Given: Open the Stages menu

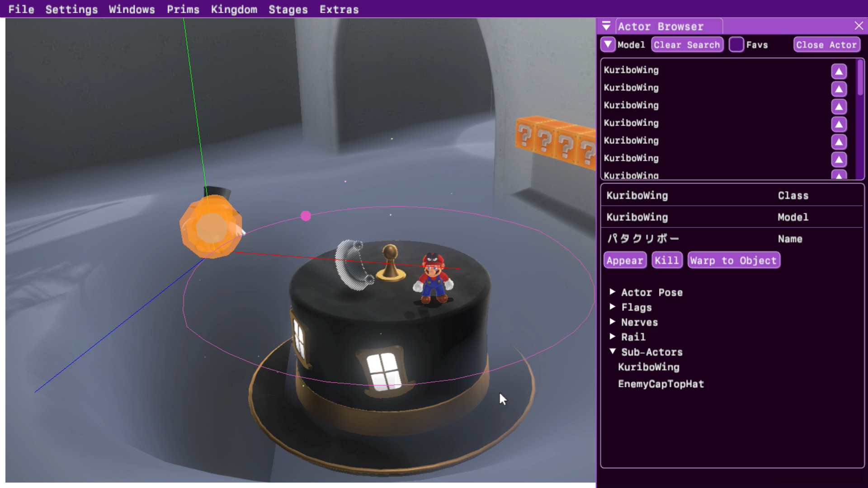Looking at the screenshot, I should 288,9.
